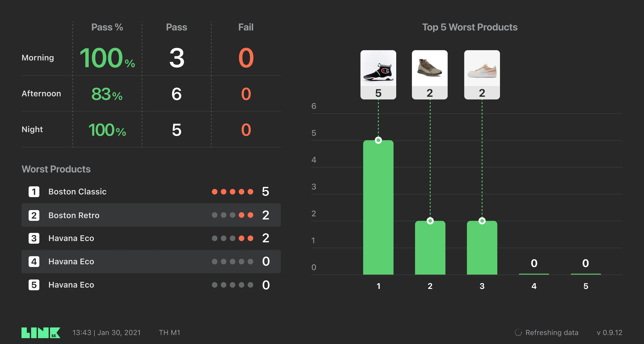644x344 pixels.
Task: Open the black Champion sneaker thumbnail
Action: (x=378, y=68)
